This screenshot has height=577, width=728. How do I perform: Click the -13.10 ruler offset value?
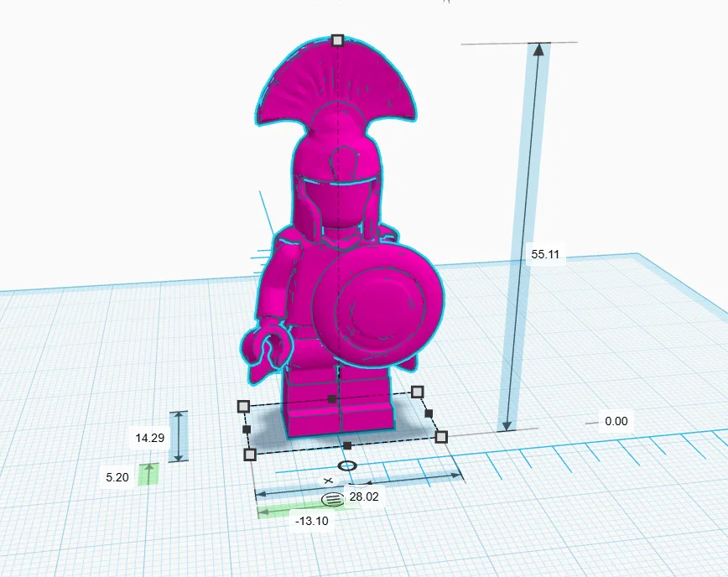[x=311, y=521]
